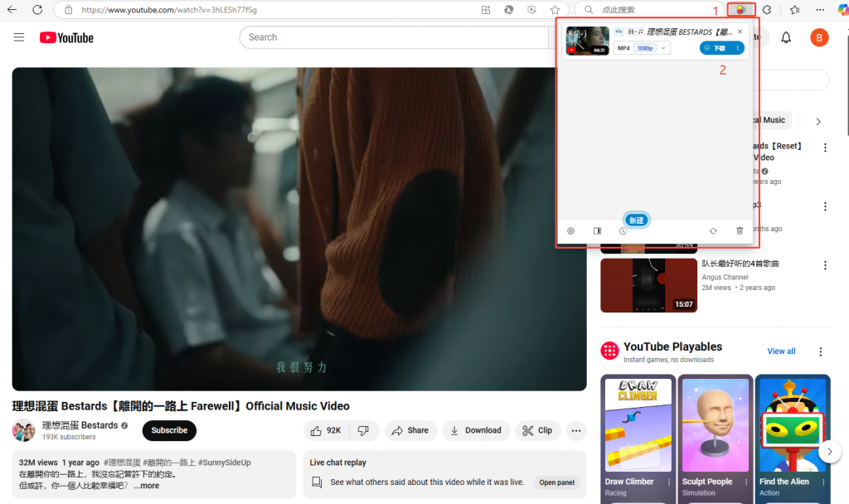Dislike the video with thumbs down
849x504 pixels.
[x=364, y=430]
